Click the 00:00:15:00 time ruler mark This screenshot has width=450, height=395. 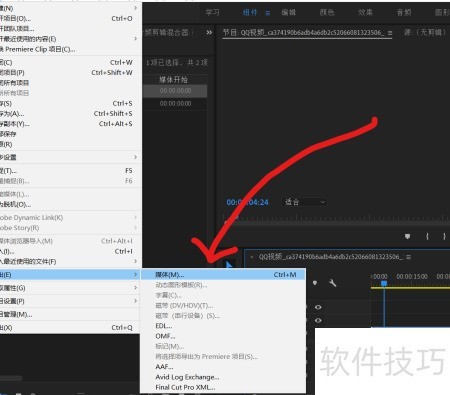[412, 277]
